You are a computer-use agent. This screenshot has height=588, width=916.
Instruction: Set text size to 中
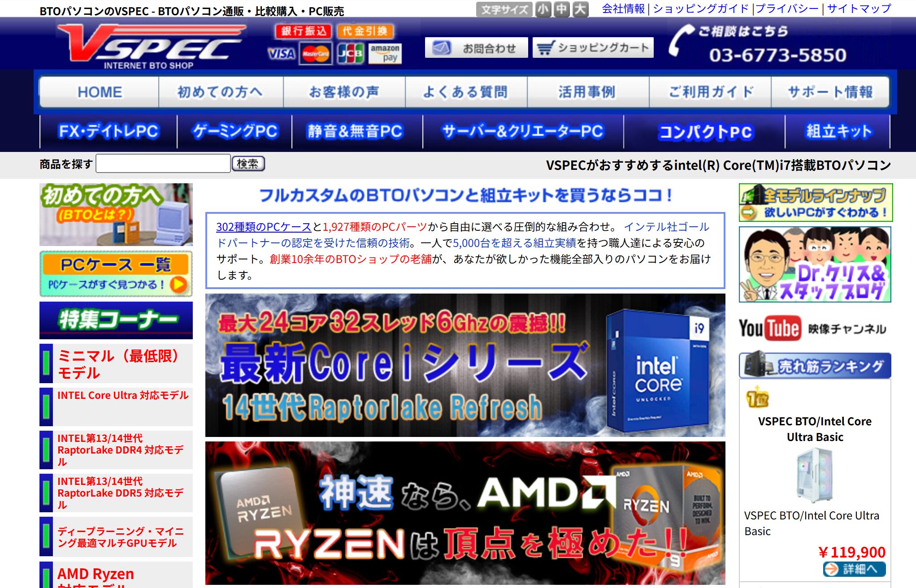pos(561,9)
